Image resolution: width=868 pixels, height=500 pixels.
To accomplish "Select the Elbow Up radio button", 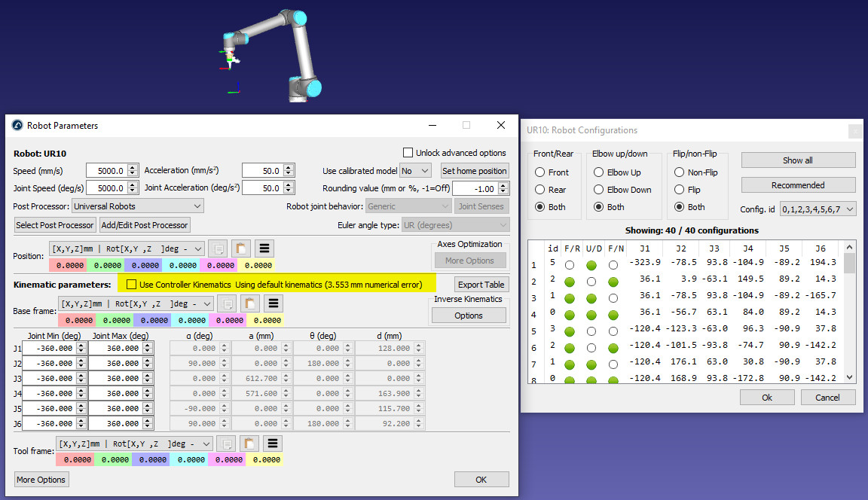I will pyautogui.click(x=599, y=172).
